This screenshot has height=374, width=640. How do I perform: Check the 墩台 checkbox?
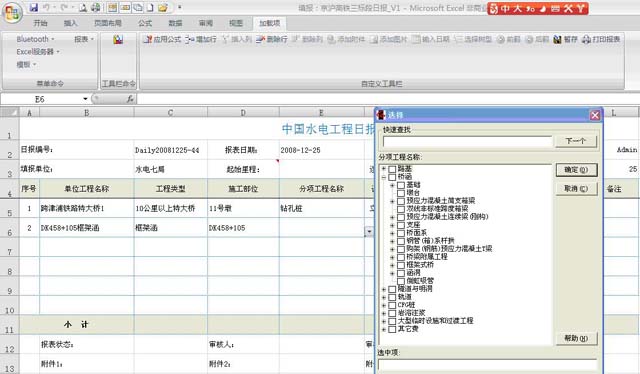[401, 193]
